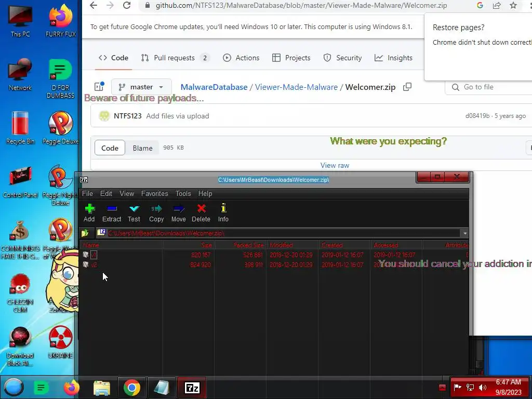Click the network icon in system tray
532x399 pixels.
470,388
